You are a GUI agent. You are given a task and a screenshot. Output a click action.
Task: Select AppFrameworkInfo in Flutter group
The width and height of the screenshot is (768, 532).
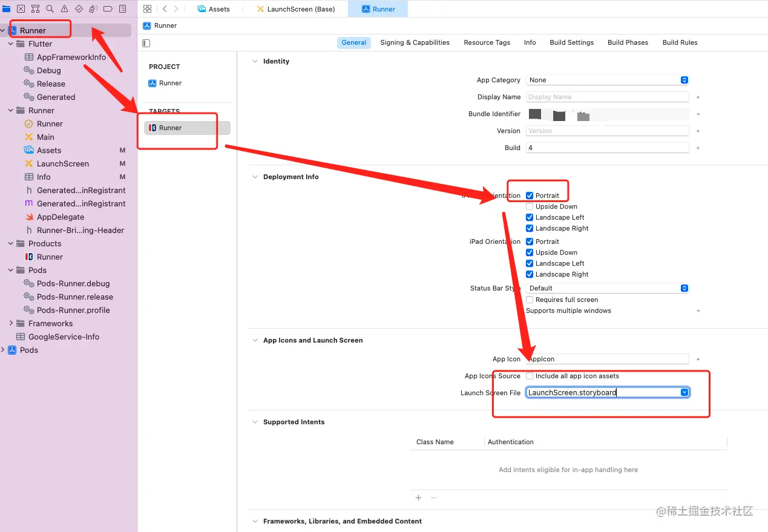71,57
